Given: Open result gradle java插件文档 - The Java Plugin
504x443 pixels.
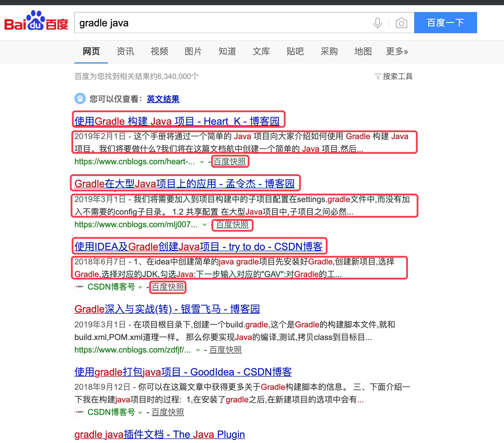Looking at the screenshot, I should 160,434.
